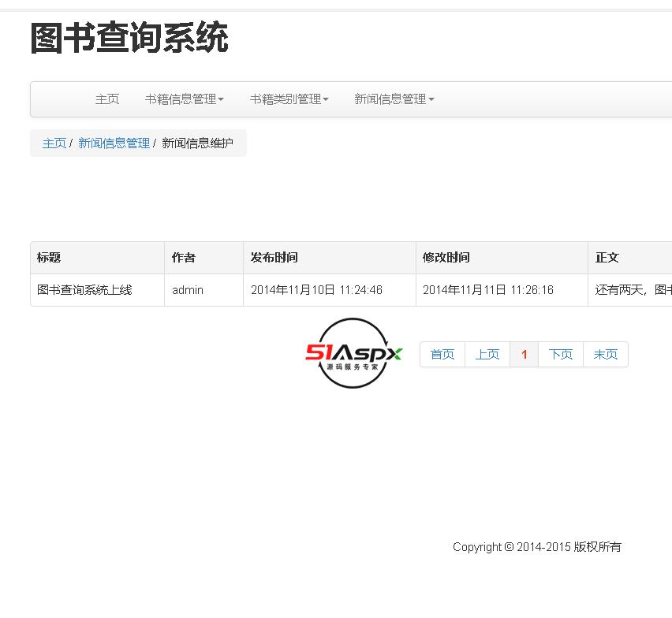The width and height of the screenshot is (672, 618).
Task: Jump to 末页 last page
Action: [606, 354]
